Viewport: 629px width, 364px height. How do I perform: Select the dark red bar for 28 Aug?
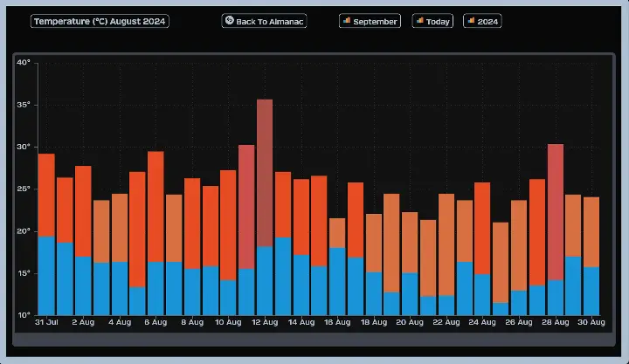click(555, 211)
